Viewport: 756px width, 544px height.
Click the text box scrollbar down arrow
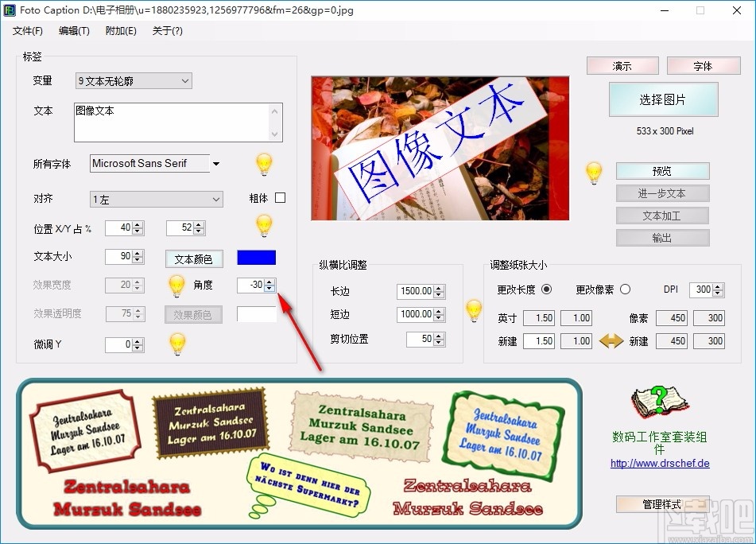[275, 134]
